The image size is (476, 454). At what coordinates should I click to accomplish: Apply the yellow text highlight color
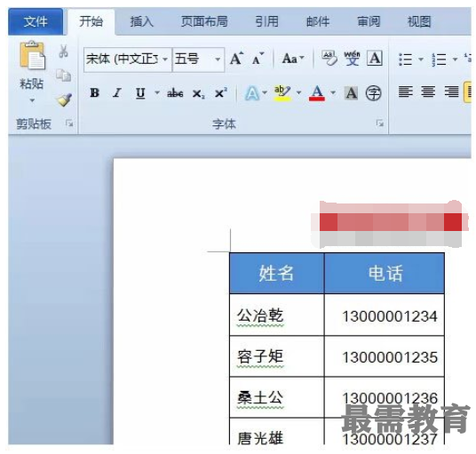click(x=282, y=93)
